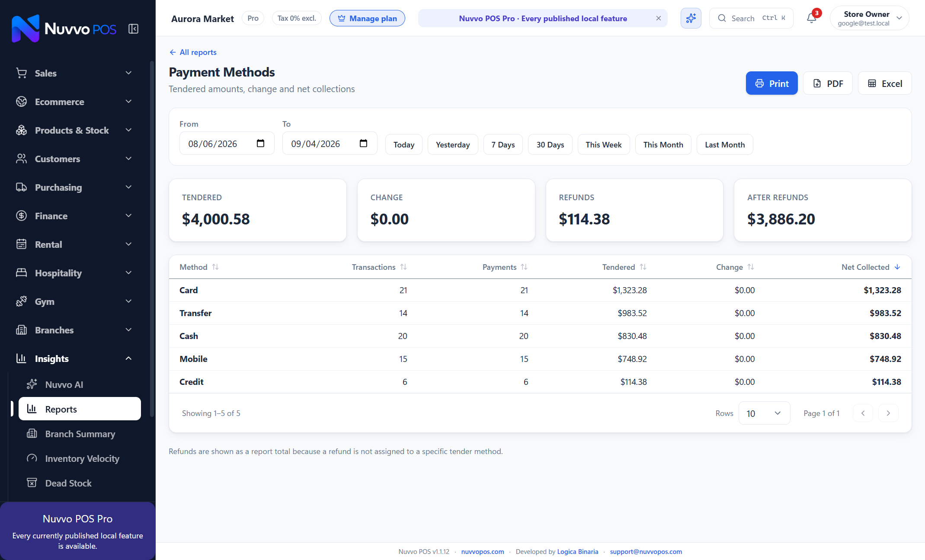Open notifications bell
Viewport: 925px width, 560px height.
pyautogui.click(x=812, y=18)
